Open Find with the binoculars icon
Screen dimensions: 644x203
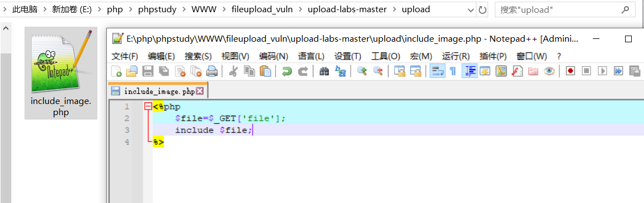(x=325, y=71)
